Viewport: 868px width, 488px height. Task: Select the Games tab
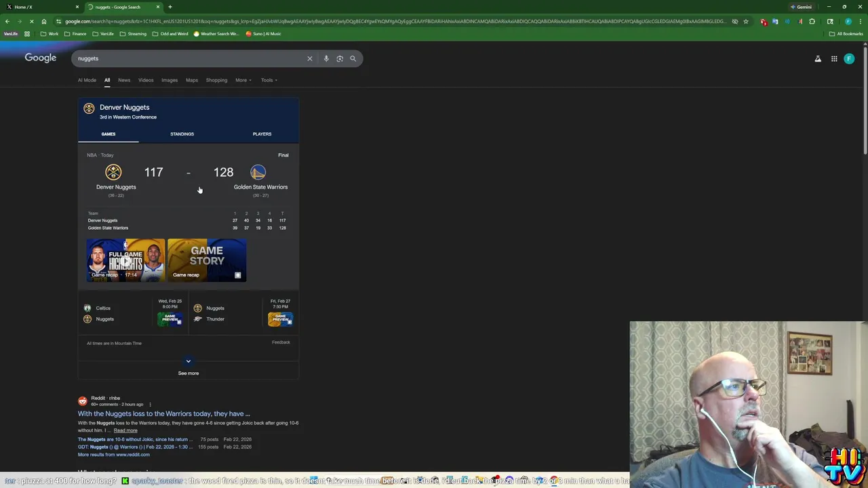(108, 134)
